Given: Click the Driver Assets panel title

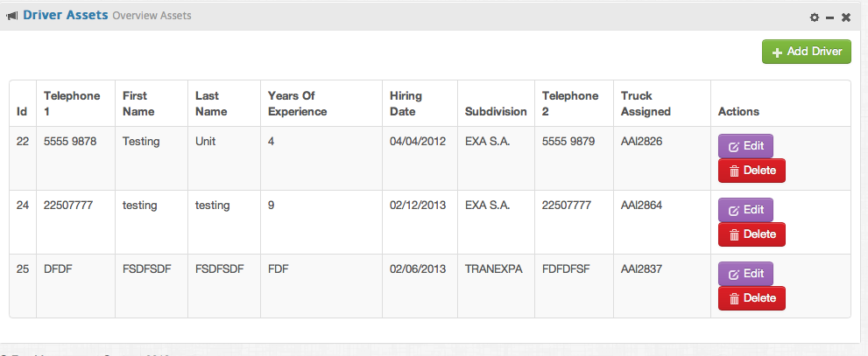Looking at the screenshot, I should (x=66, y=15).
